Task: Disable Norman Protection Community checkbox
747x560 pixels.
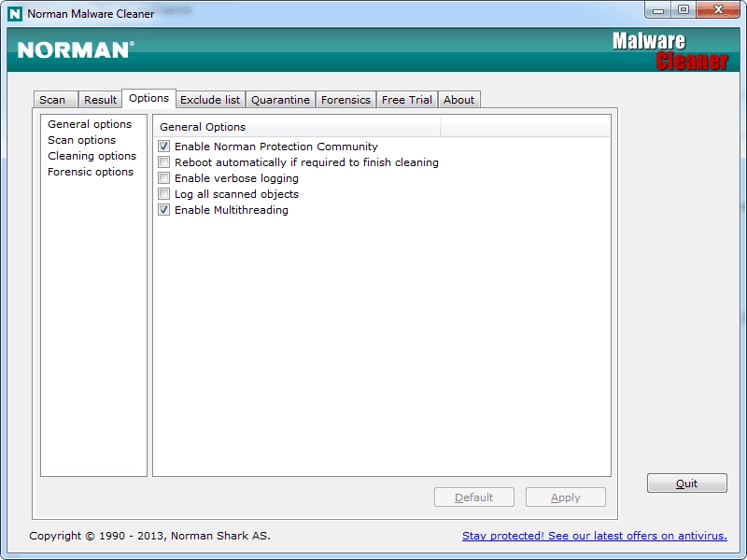Action: [x=164, y=147]
